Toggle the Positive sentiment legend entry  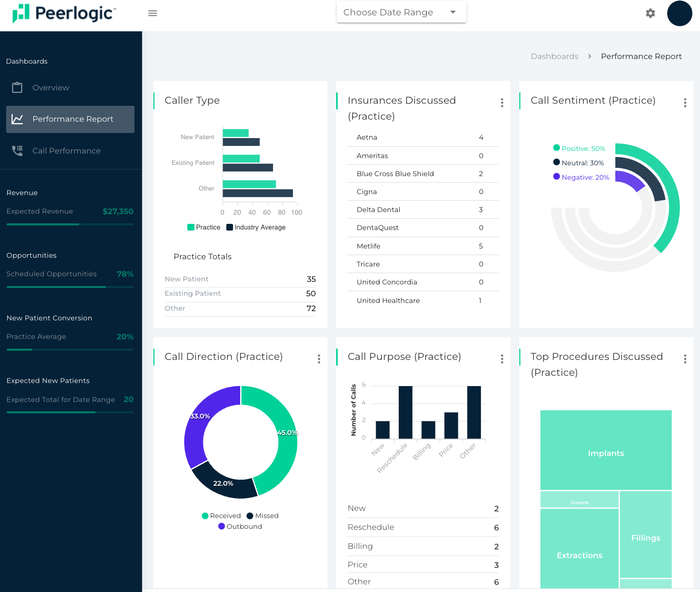579,148
